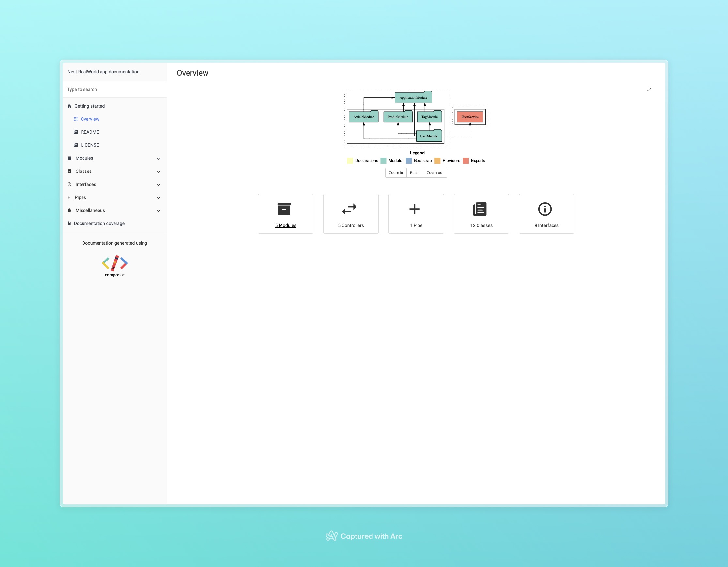Image resolution: width=728 pixels, height=567 pixels.
Task: Open the 5 Modules link
Action: (285, 225)
